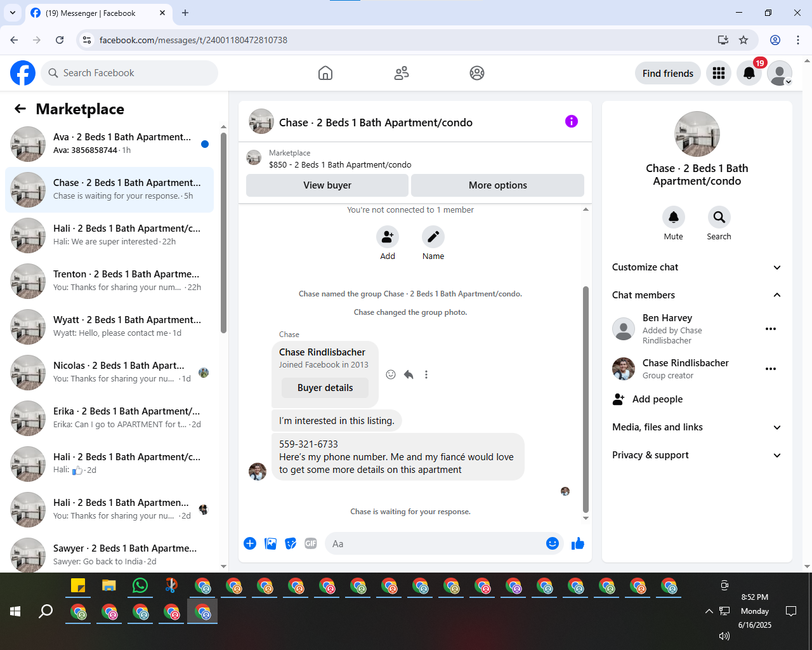Open options for Chase Rindlisbacher member
Viewport: 812px width, 650px height.
tap(771, 369)
